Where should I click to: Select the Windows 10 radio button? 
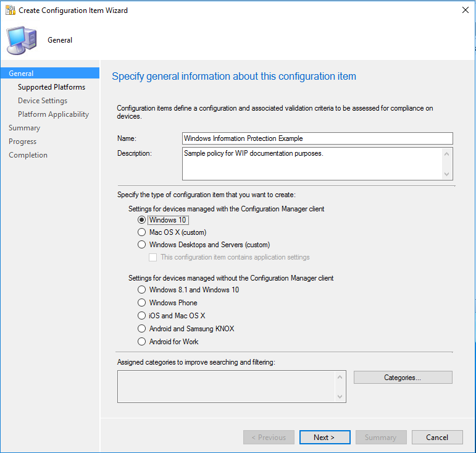[142, 220]
